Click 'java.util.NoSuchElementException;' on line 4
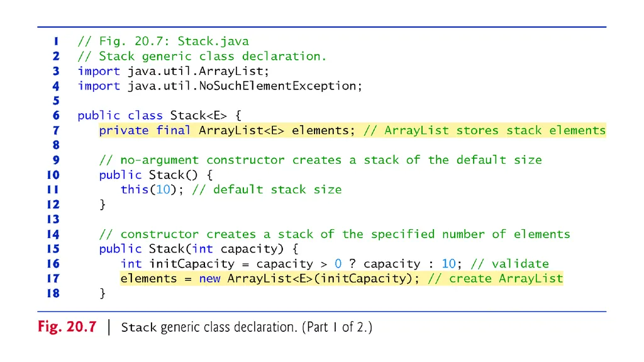Screen dimensions: 644x362 [x=245, y=86]
